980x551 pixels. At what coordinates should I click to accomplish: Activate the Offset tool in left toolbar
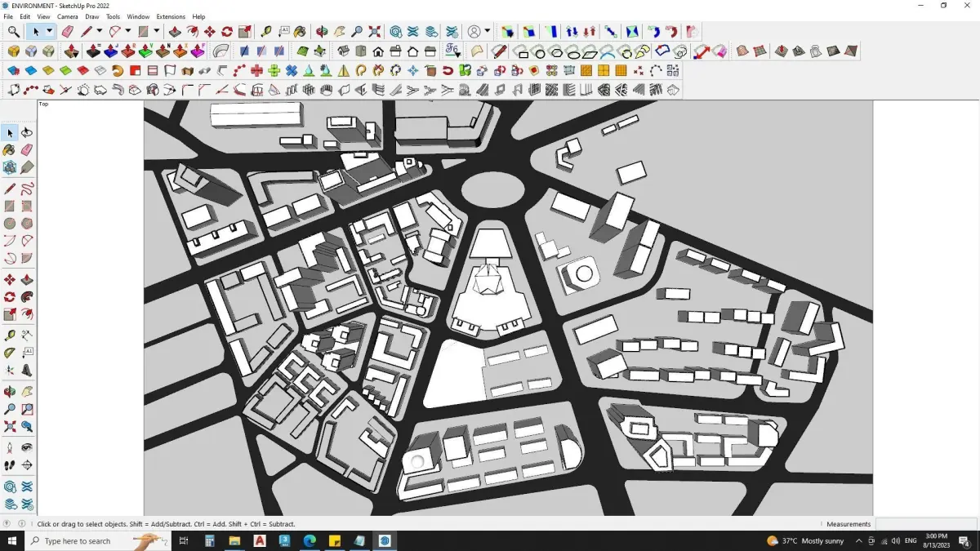[27, 314]
